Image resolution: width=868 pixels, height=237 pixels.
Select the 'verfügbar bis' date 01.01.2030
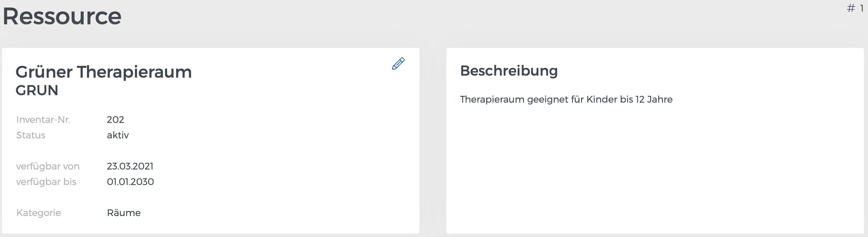pyautogui.click(x=130, y=182)
